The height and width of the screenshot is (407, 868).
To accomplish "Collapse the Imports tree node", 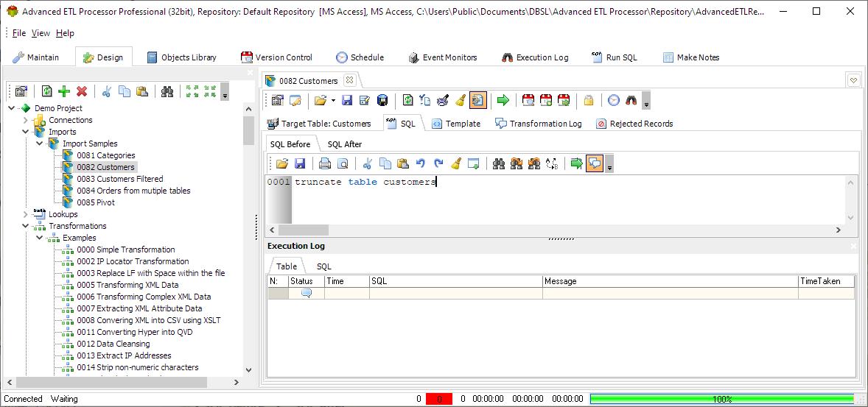I will click(26, 132).
